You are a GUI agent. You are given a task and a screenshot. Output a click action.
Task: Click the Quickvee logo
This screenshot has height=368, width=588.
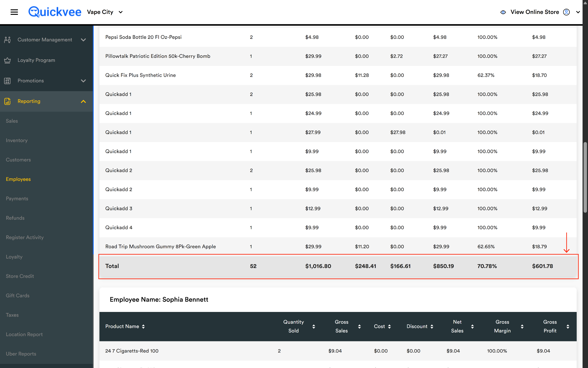click(55, 12)
